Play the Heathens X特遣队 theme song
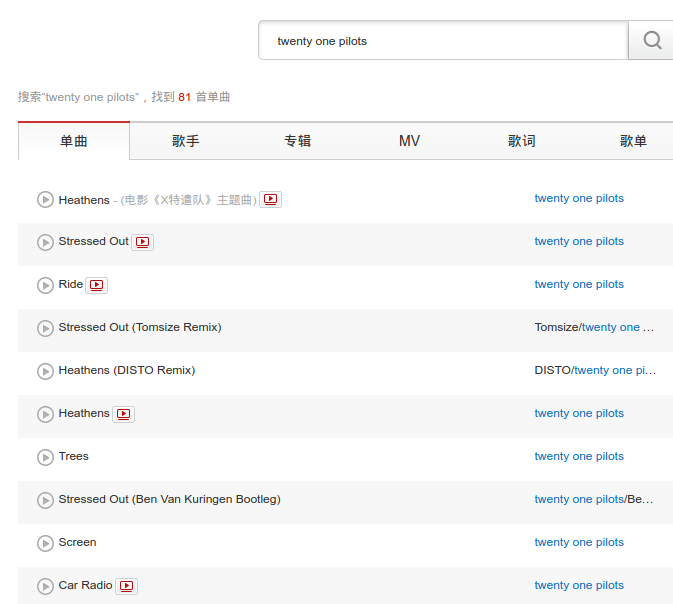This screenshot has height=604, width=673. 45,199
